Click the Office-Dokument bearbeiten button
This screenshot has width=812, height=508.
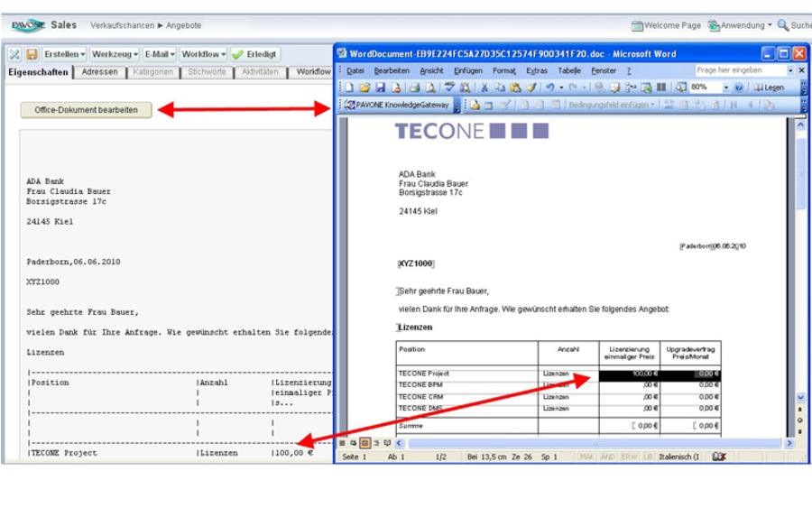[86, 110]
